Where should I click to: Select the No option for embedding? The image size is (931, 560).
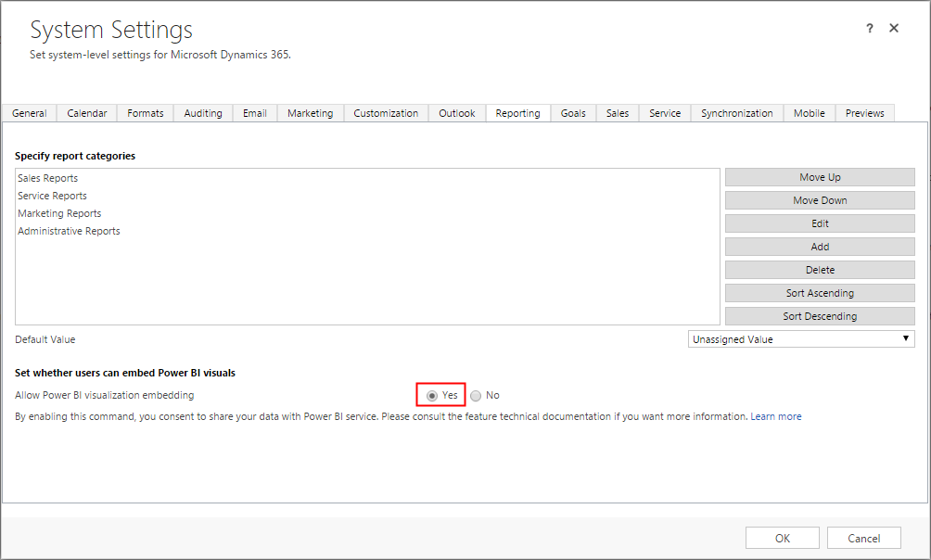475,394
